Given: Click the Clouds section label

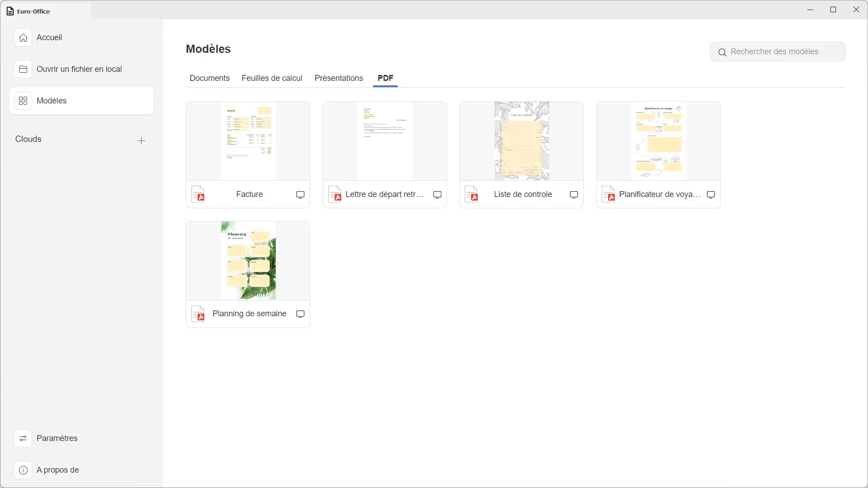Looking at the screenshot, I should click(28, 139).
